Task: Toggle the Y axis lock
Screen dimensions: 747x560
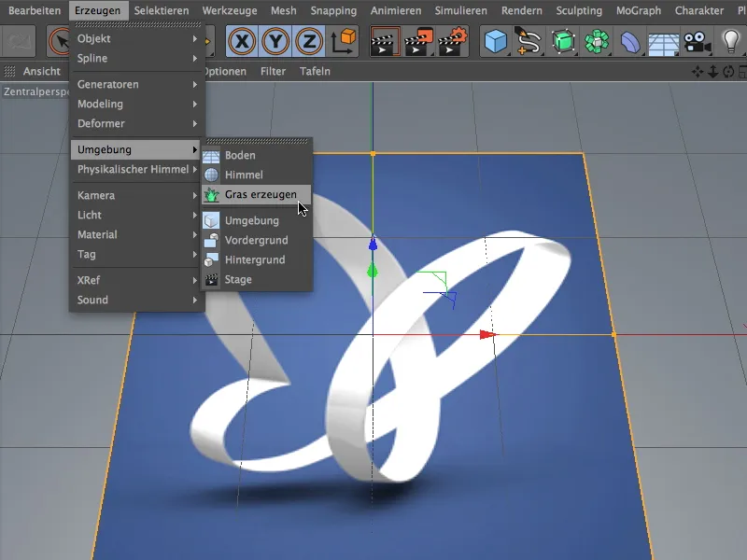Action: click(275, 41)
